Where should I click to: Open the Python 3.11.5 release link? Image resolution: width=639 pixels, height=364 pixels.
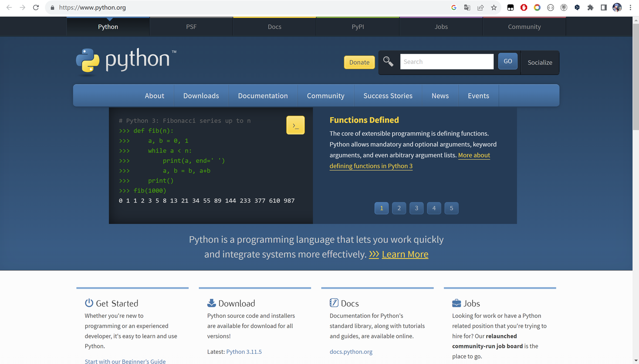coord(244,352)
